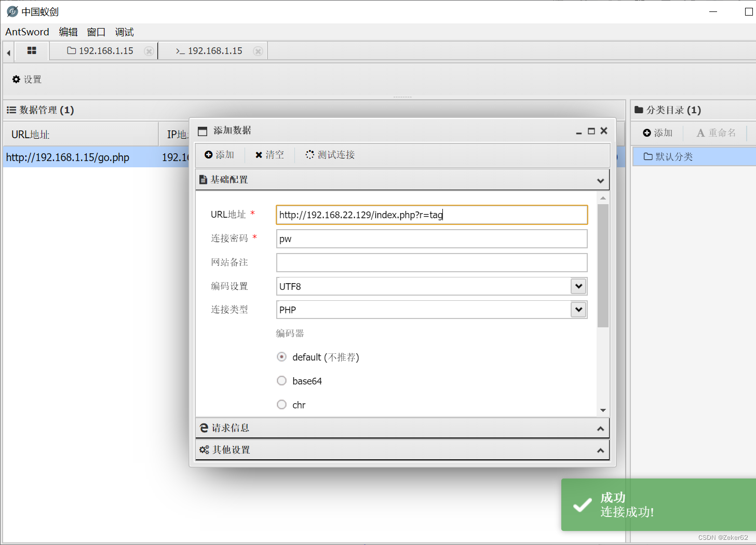
Task: Open the 窗口 menu
Action: [96, 32]
